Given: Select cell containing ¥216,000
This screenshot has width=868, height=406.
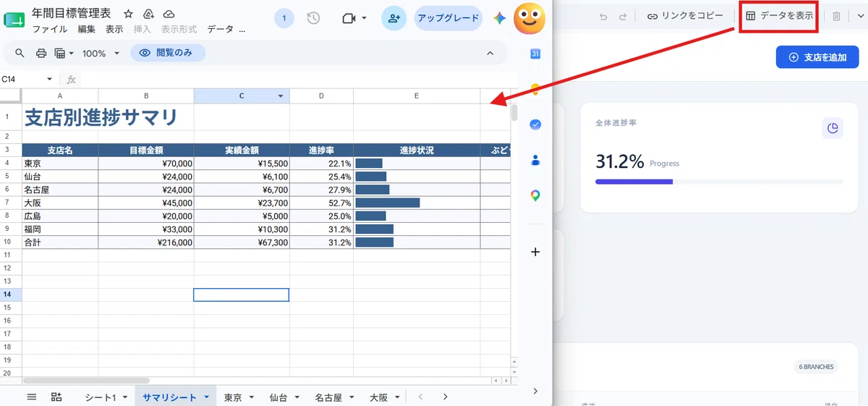Looking at the screenshot, I should click(x=146, y=242).
